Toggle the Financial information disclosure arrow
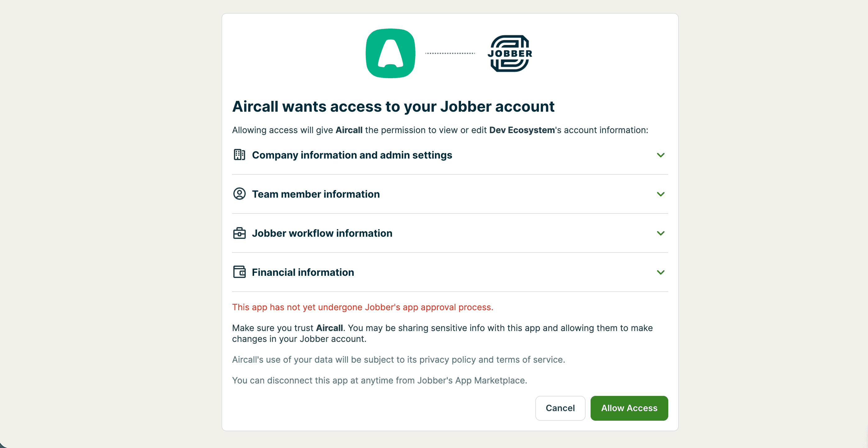 point(661,272)
